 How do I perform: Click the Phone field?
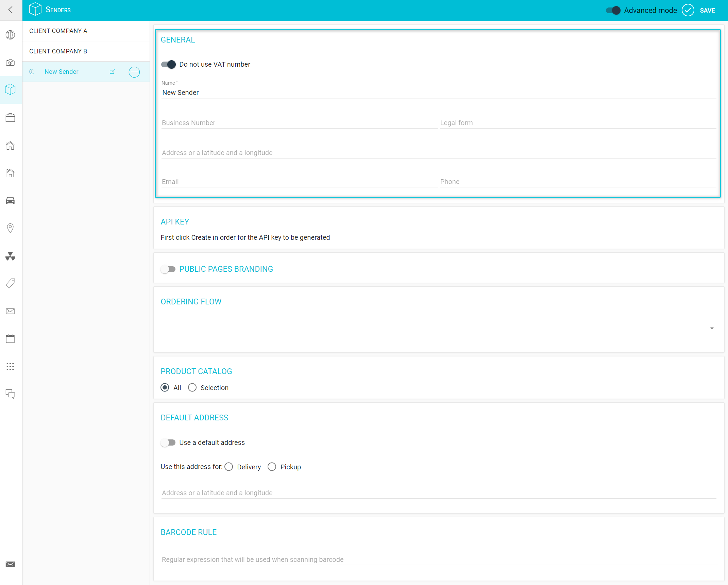[x=578, y=182]
